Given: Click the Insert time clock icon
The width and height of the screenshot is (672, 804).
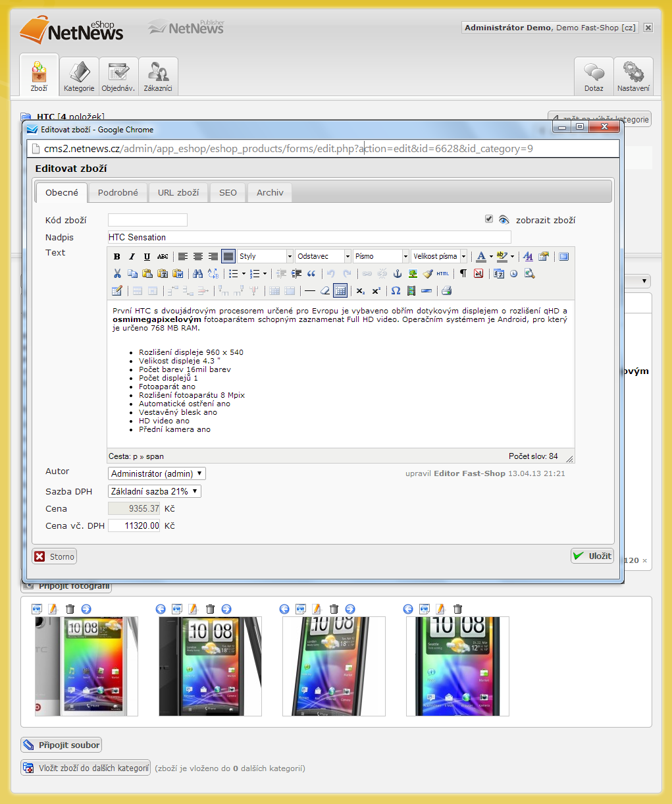Looking at the screenshot, I should (x=514, y=273).
